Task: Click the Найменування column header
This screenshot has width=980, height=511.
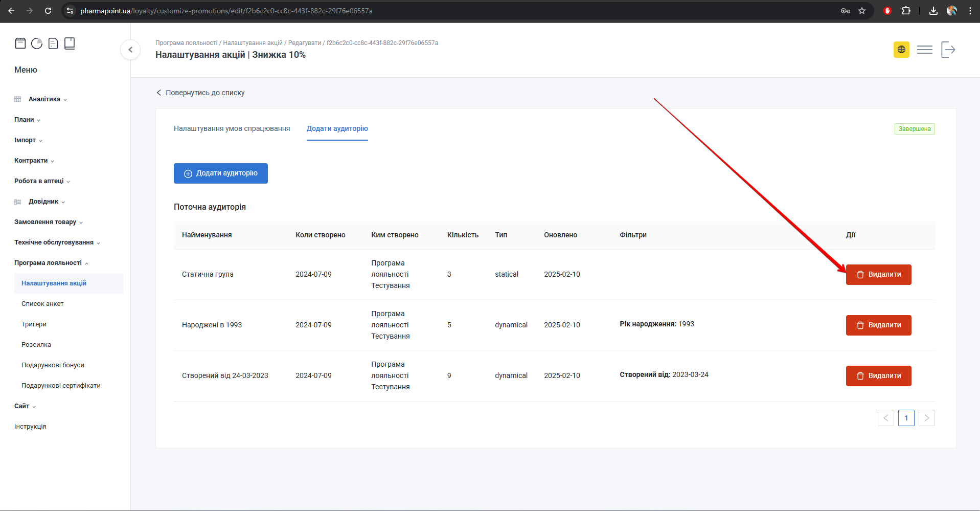Action: [207, 235]
